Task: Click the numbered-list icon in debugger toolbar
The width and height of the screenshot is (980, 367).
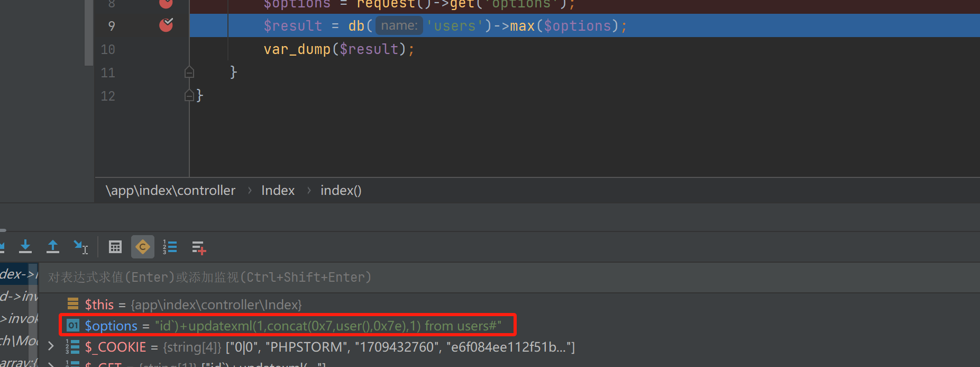Action: click(170, 247)
